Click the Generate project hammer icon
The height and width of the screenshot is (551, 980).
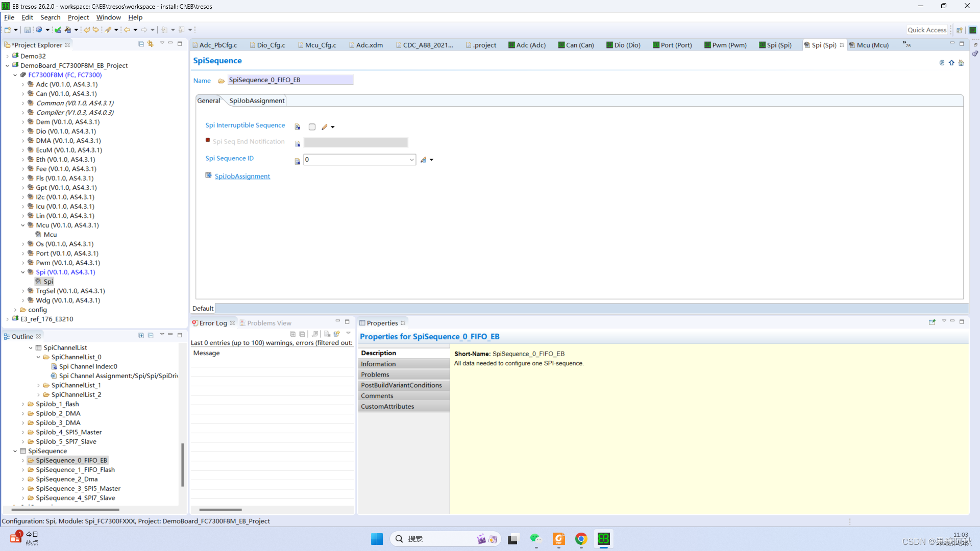tap(68, 30)
